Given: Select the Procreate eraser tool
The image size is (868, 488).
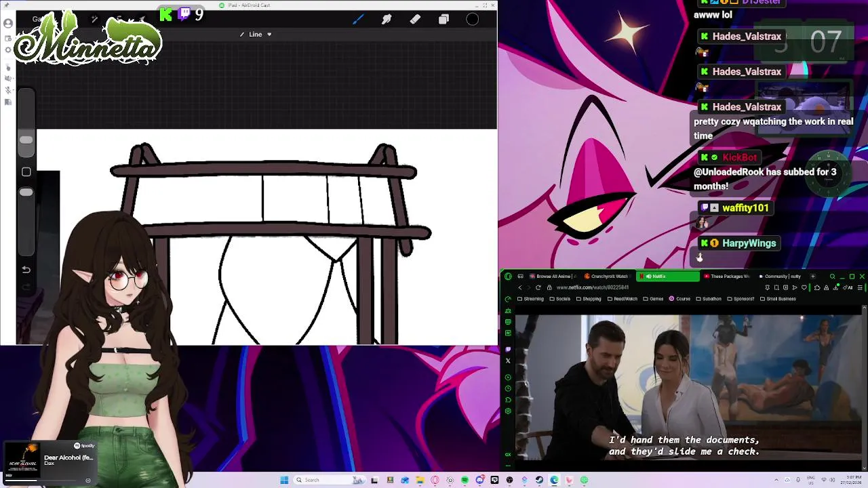Looking at the screenshot, I should [x=415, y=19].
